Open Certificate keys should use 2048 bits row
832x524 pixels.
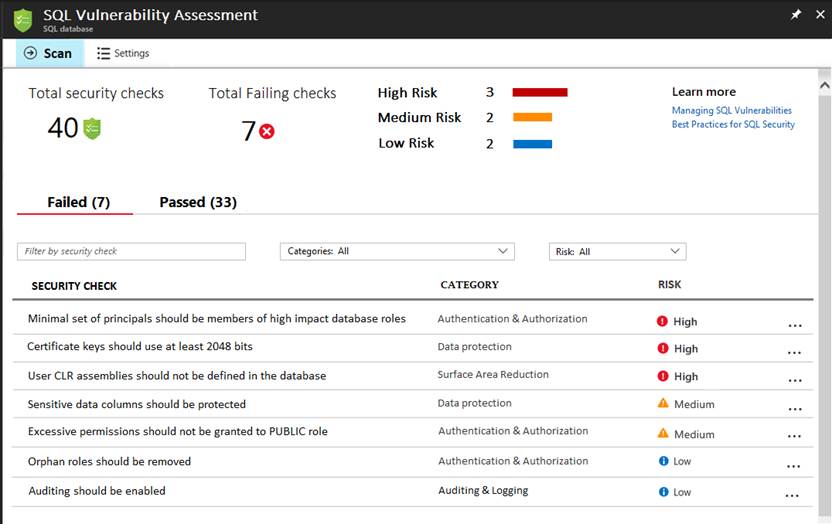[x=413, y=348]
